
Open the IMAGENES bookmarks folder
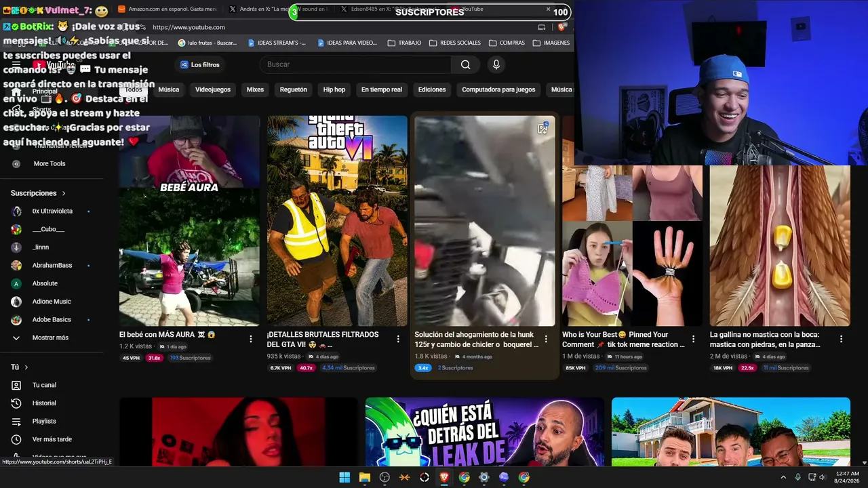point(551,43)
